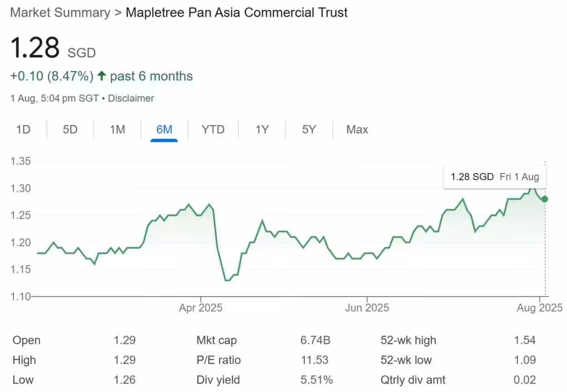Click the green upward trend arrow icon
567x392 pixels.
tap(102, 75)
